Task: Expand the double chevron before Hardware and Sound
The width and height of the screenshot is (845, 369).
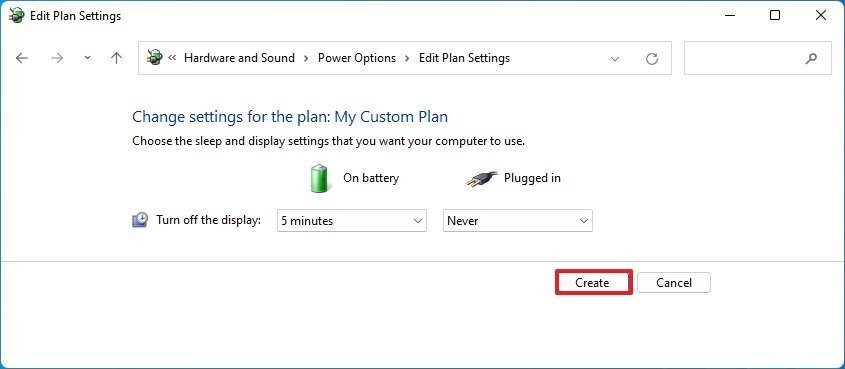Action: coord(172,57)
